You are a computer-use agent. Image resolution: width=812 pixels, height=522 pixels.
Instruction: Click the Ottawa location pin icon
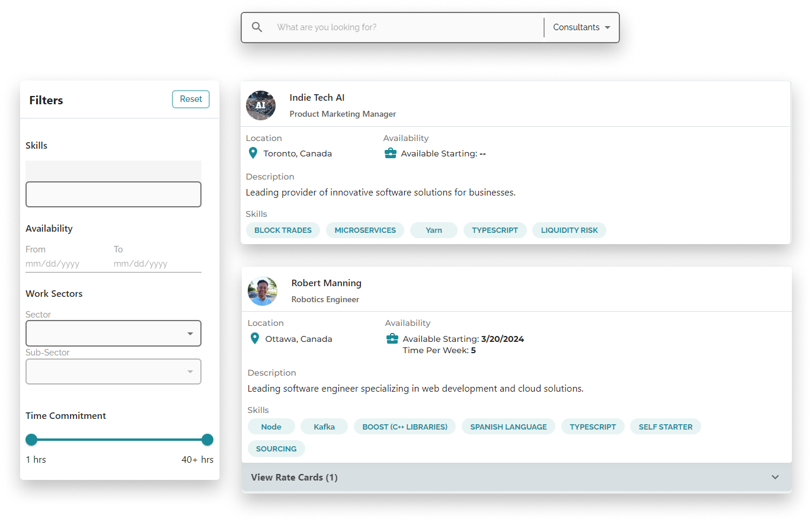coord(255,338)
